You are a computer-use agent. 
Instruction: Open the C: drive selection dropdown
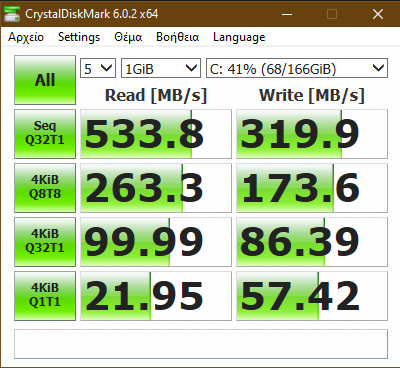[297, 68]
